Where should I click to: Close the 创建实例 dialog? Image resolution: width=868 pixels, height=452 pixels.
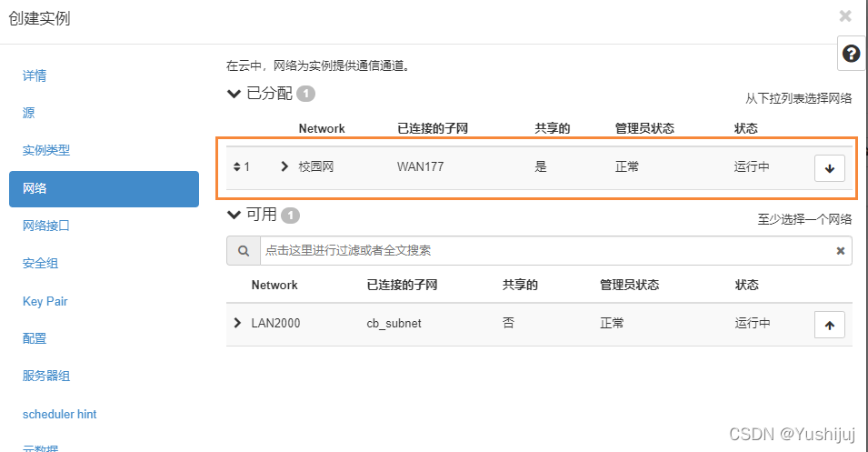tap(844, 16)
